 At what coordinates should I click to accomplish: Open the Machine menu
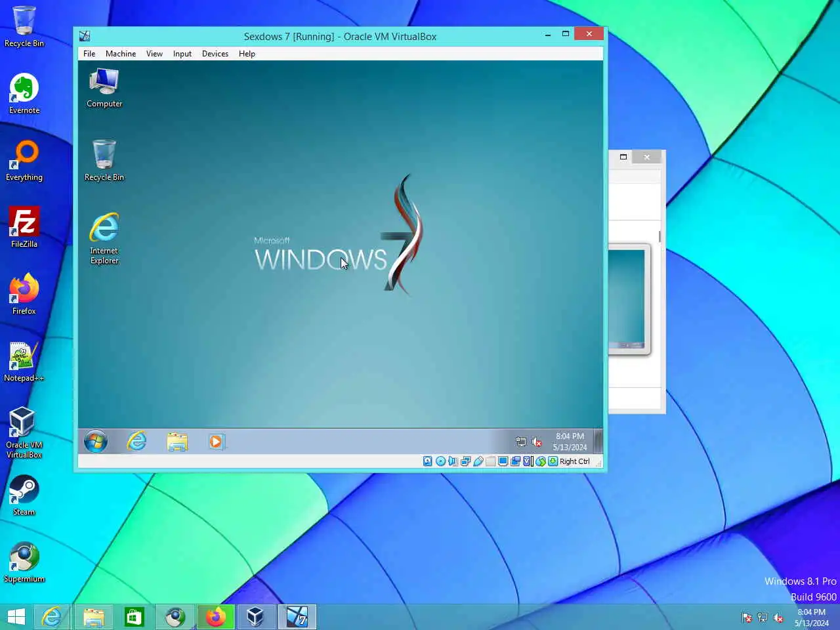coord(121,54)
